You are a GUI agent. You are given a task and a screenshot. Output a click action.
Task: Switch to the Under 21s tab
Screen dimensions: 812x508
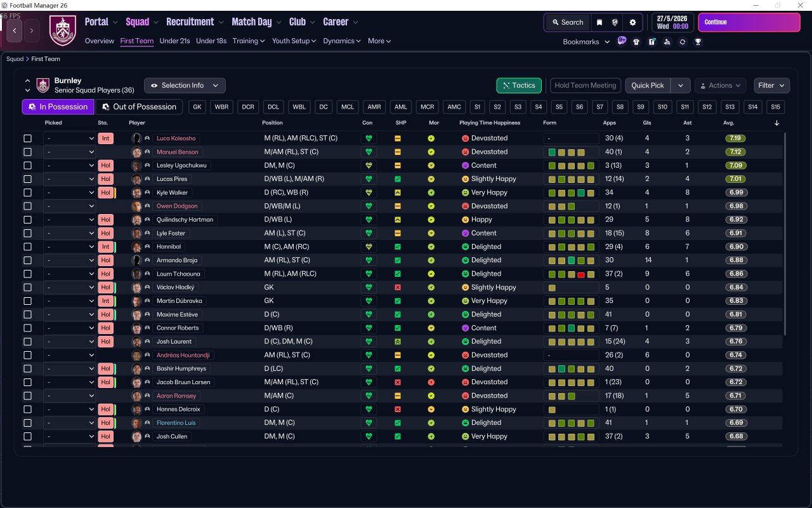coord(174,41)
